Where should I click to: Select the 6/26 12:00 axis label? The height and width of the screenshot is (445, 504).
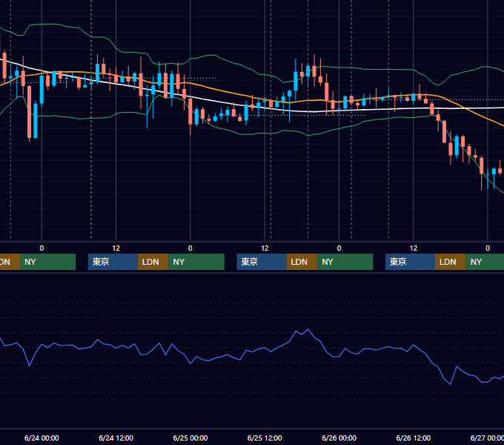pos(414,438)
